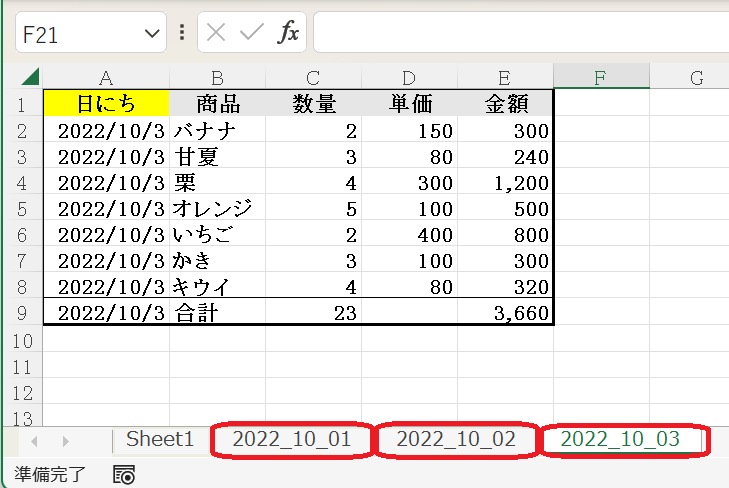The width and height of the screenshot is (729, 488).
Task: Click the three-dot formula bar handle
Action: click(182, 33)
